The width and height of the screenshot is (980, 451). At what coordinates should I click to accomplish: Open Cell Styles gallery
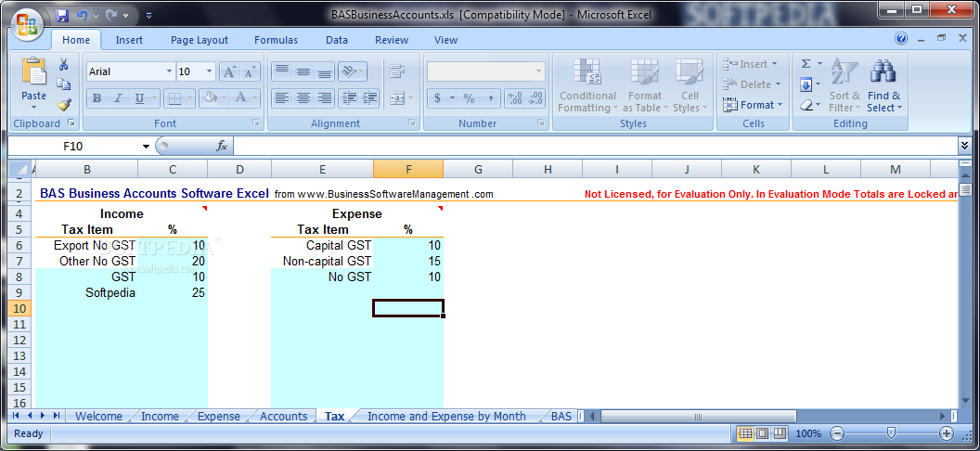pos(690,85)
